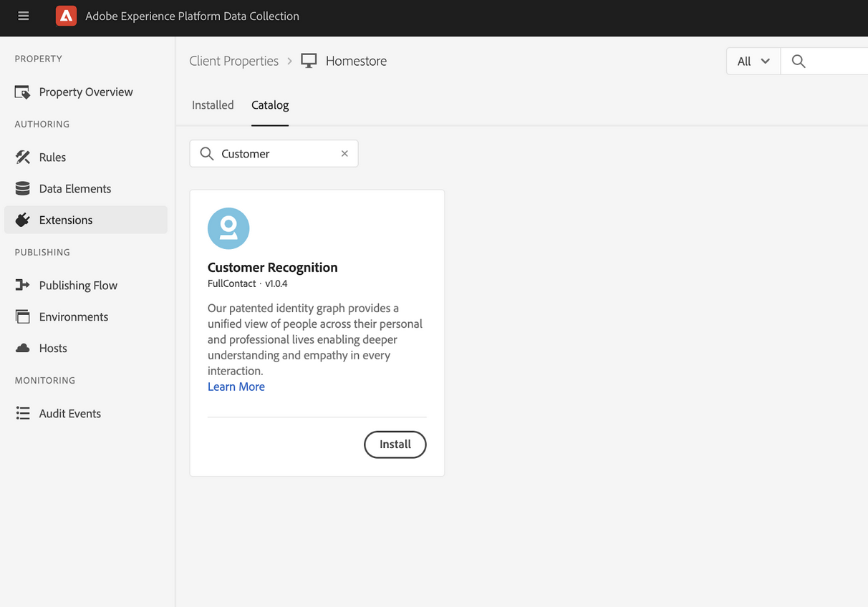This screenshot has width=868, height=607.
Task: Click the Homestore monitor icon
Action: [x=309, y=61]
